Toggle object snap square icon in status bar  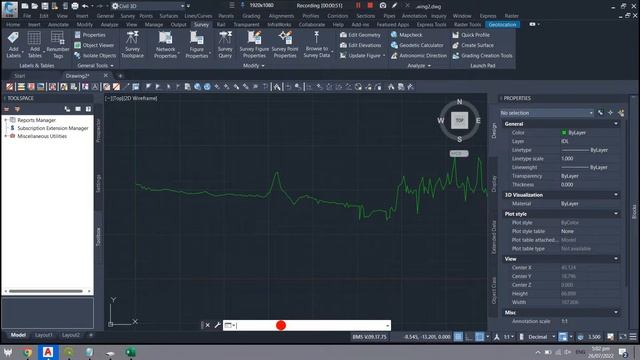coord(480,337)
